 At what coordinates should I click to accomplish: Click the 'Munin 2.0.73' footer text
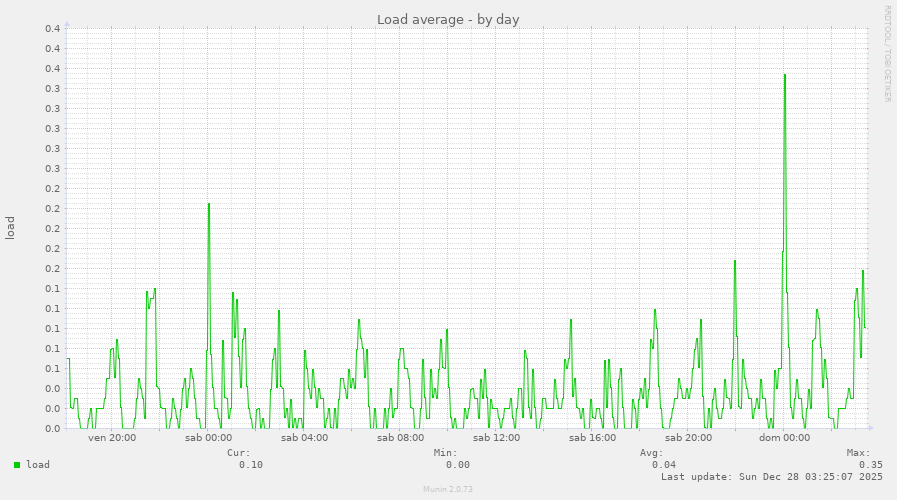448,489
